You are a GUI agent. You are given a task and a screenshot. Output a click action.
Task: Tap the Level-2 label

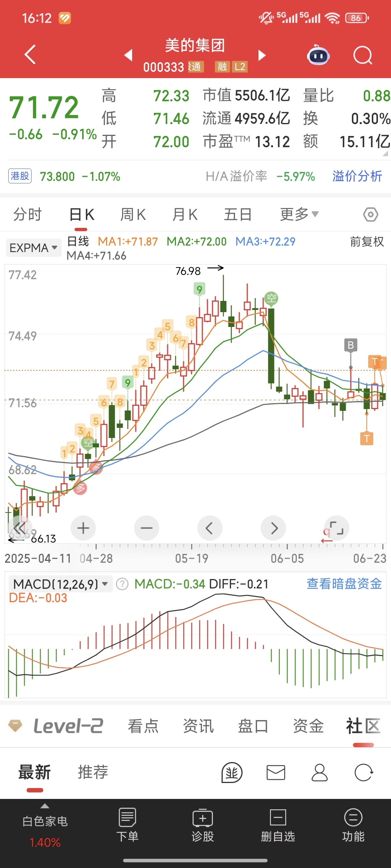pos(68,726)
